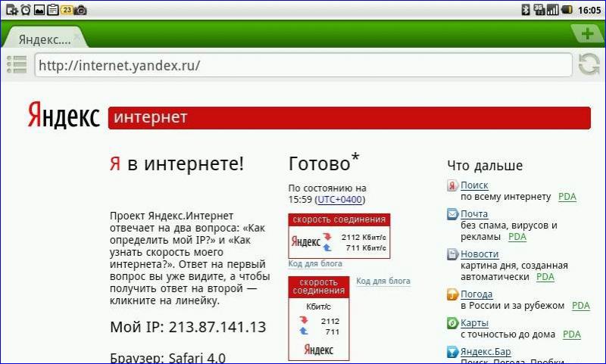Click the Новости document icon

coord(452,254)
